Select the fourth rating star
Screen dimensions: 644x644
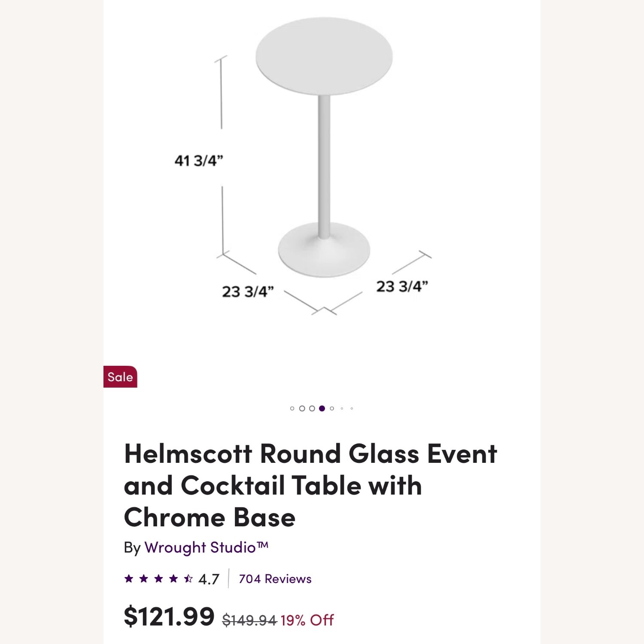point(173,579)
